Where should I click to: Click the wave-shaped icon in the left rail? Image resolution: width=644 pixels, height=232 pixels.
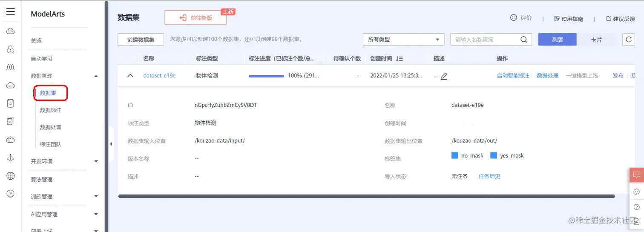[11, 67]
